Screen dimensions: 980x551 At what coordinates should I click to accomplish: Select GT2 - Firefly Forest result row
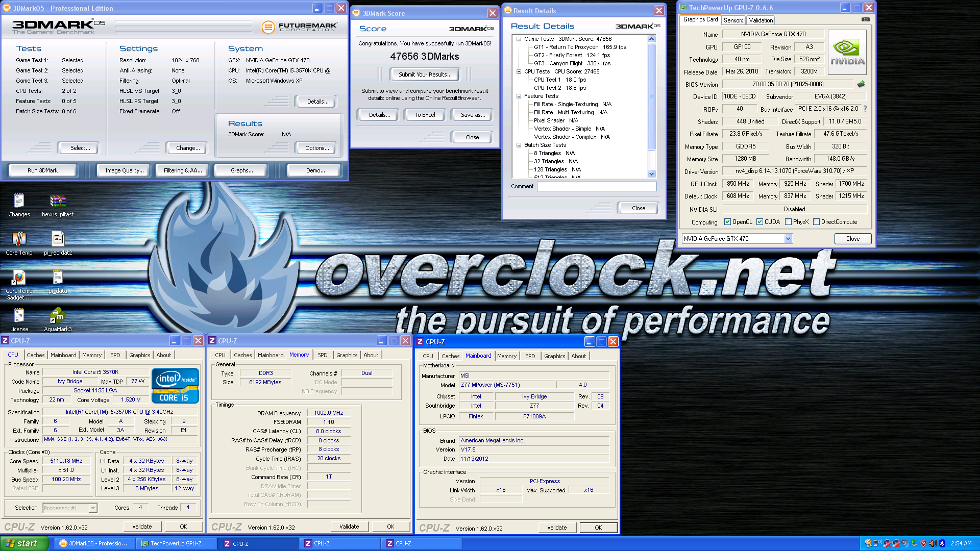(x=572, y=55)
